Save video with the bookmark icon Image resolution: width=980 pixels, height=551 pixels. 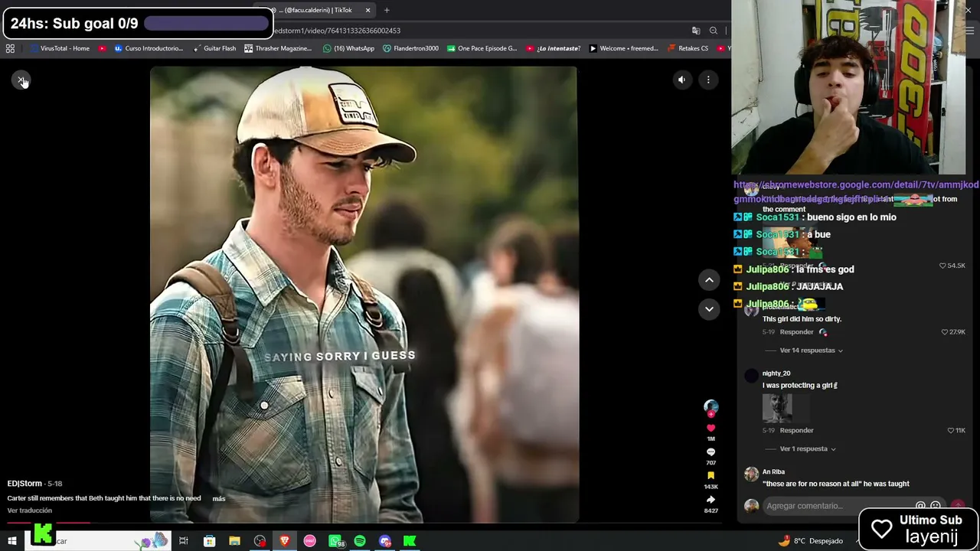(x=711, y=475)
